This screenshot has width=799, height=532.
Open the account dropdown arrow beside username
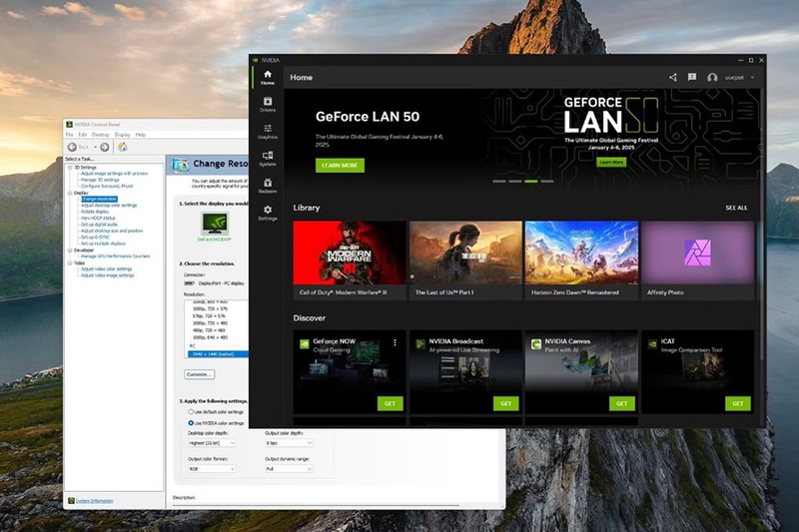click(x=752, y=78)
